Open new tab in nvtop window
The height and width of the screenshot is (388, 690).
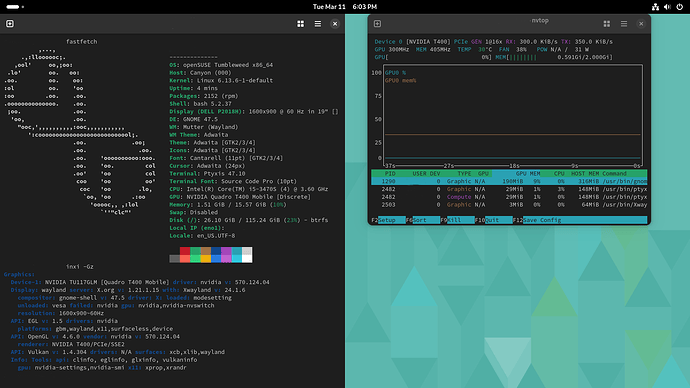tap(377, 24)
